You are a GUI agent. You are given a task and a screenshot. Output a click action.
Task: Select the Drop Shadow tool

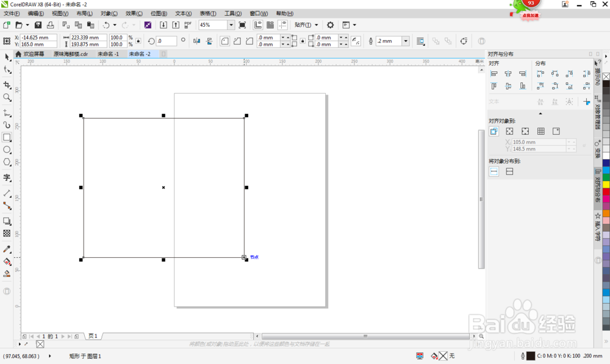point(7,221)
